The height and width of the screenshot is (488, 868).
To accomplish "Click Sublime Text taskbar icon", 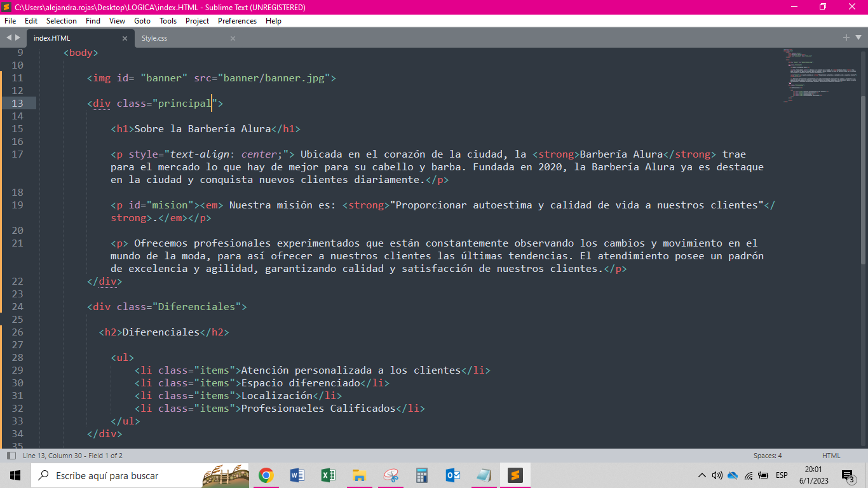I will click(515, 475).
